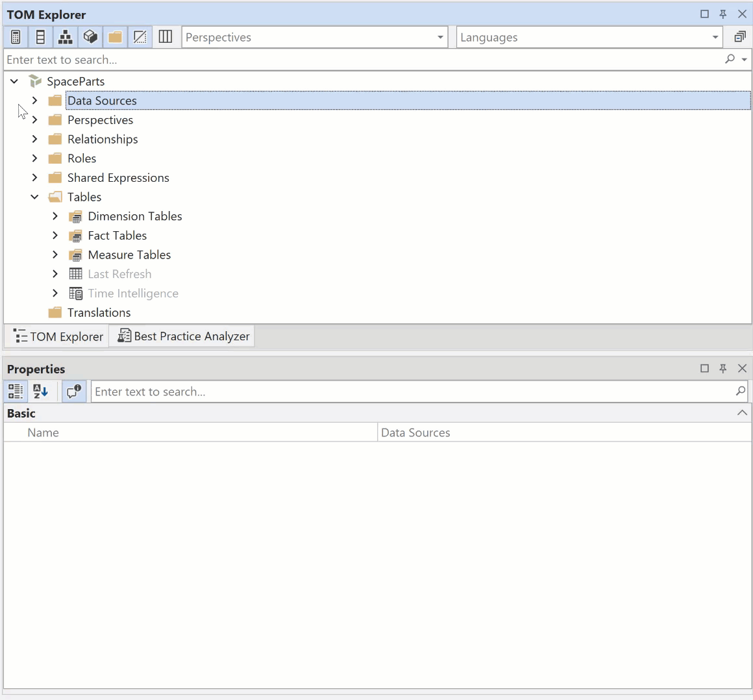This screenshot has width=753, height=700.
Task: Switch to the Best Practice Analyzer tab
Action: pos(183,336)
